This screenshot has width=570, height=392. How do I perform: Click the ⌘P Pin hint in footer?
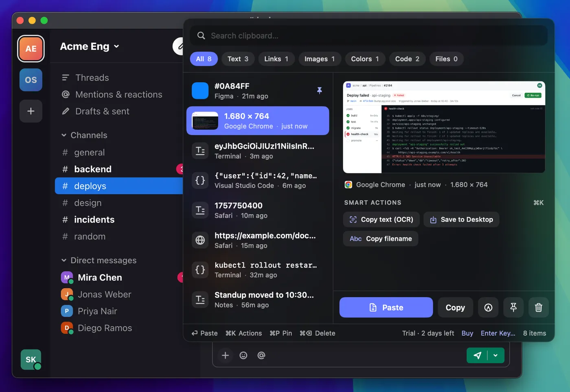pyautogui.click(x=281, y=333)
